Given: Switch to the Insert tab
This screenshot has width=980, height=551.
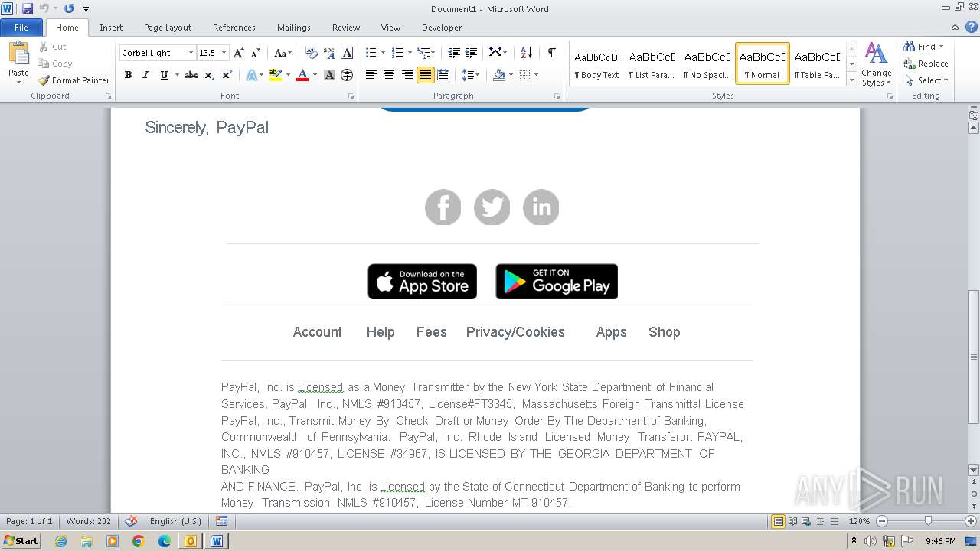Looking at the screenshot, I should coord(111,28).
